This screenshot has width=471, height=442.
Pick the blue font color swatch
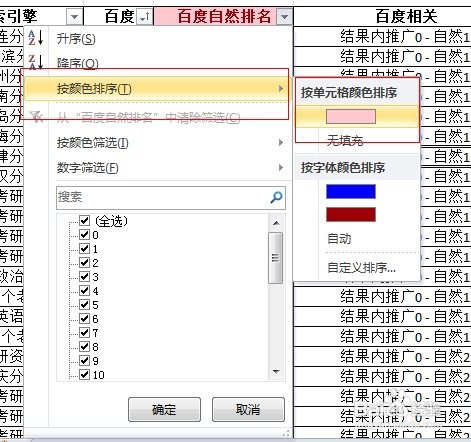click(x=351, y=192)
